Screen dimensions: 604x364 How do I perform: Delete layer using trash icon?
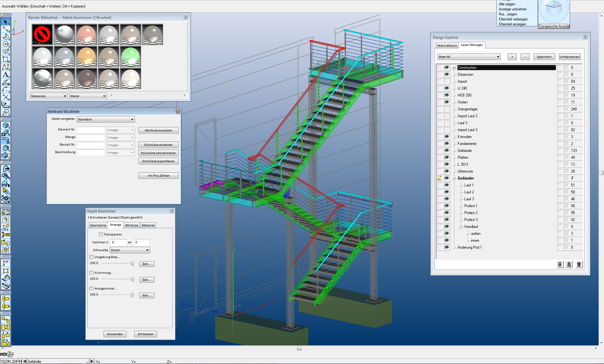pos(579,264)
